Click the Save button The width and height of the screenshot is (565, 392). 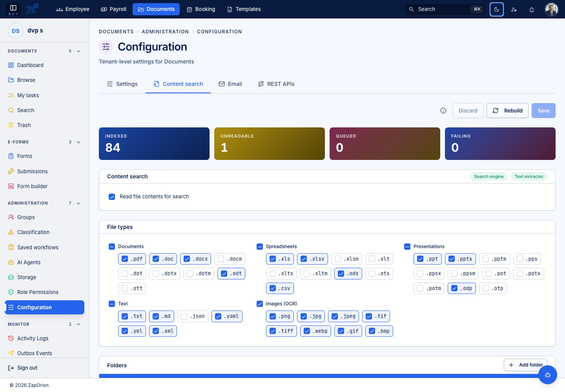pos(543,111)
